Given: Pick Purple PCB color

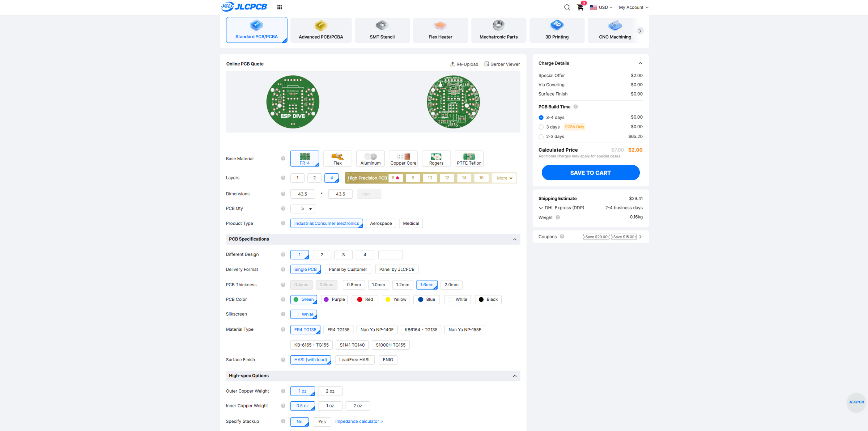Looking at the screenshot, I should tap(334, 300).
